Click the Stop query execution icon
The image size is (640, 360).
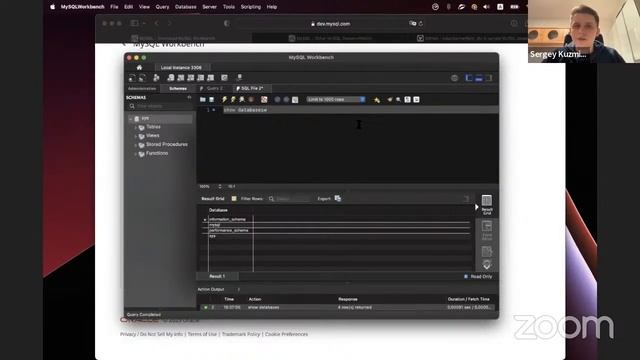click(251, 100)
